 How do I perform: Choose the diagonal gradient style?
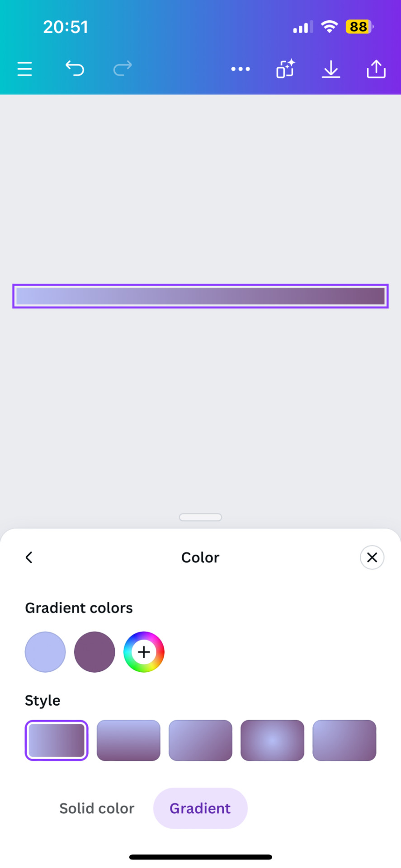(200, 741)
